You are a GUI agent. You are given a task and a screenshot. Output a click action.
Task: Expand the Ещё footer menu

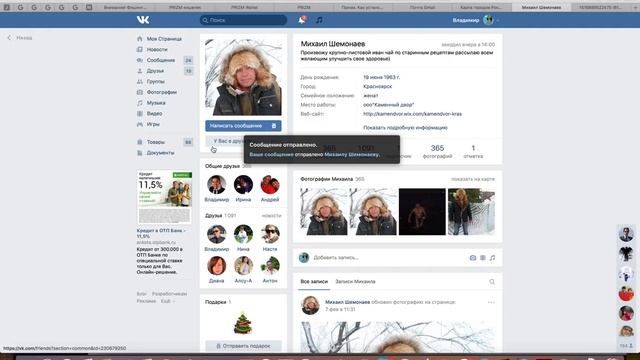tap(167, 301)
